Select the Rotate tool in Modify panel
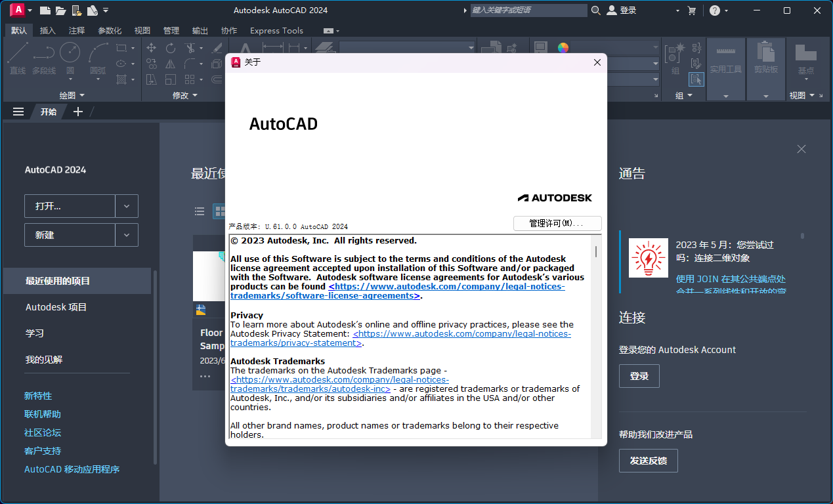 (171, 48)
